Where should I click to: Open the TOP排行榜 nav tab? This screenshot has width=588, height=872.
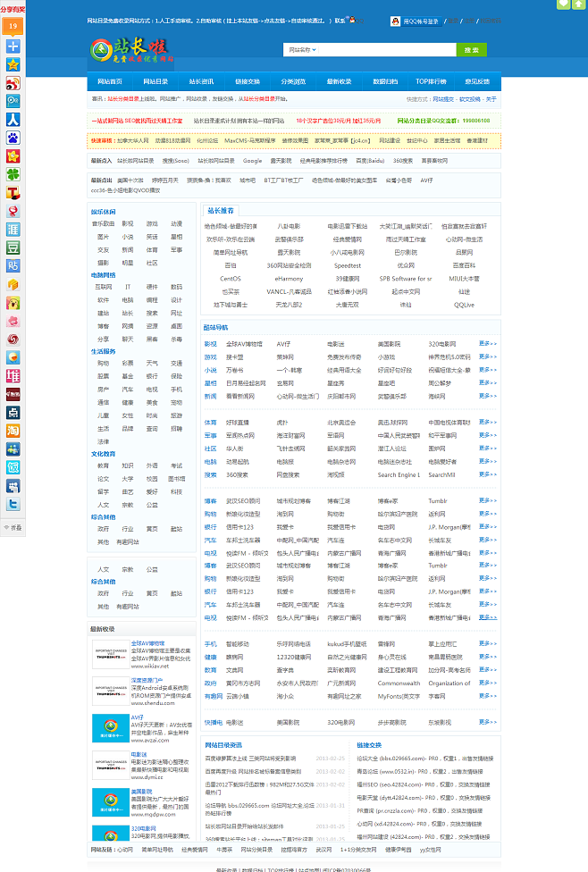431,82
